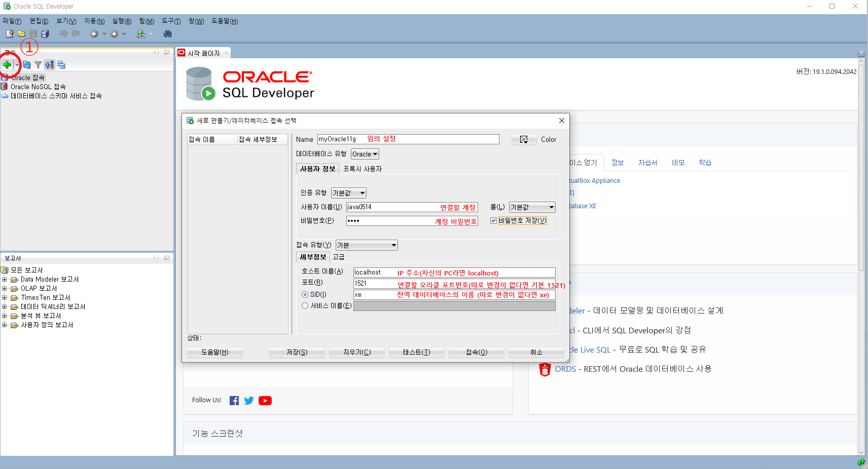The image size is (868, 469).
Task: Click the Color picker icon beside Name field
Action: tap(524, 139)
